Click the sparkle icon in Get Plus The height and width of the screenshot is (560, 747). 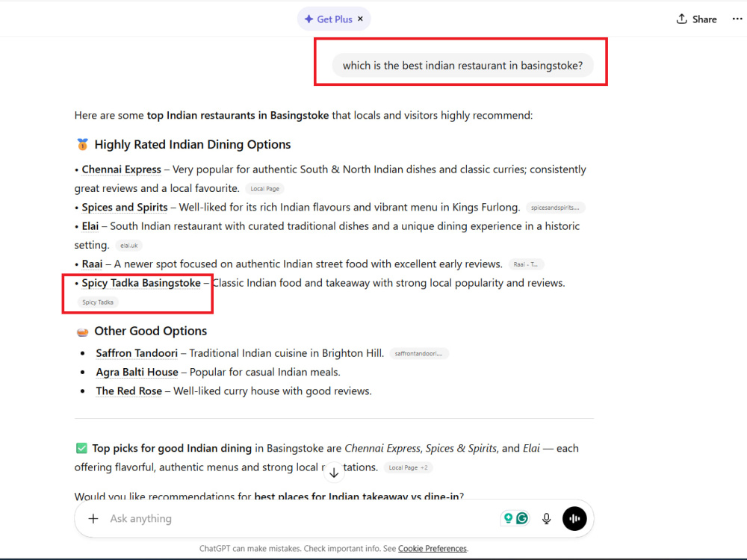tap(309, 19)
